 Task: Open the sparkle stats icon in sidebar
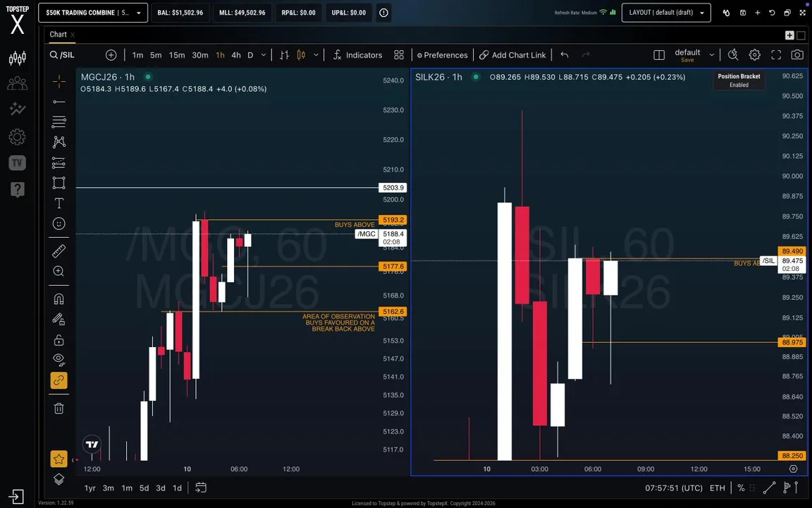pyautogui.click(x=17, y=109)
